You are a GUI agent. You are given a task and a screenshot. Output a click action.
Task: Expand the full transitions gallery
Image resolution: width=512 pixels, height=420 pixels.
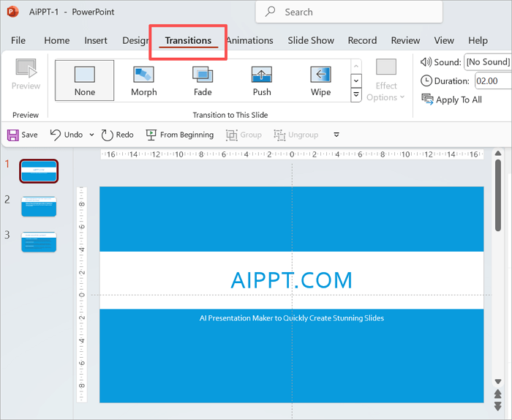point(356,94)
